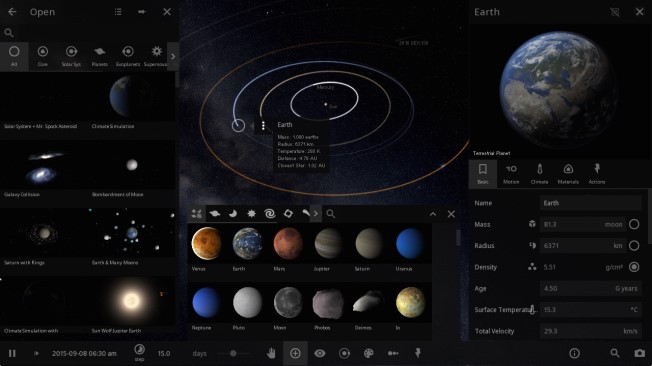Open the Step time control icon
652x366 pixels.
[139, 351]
